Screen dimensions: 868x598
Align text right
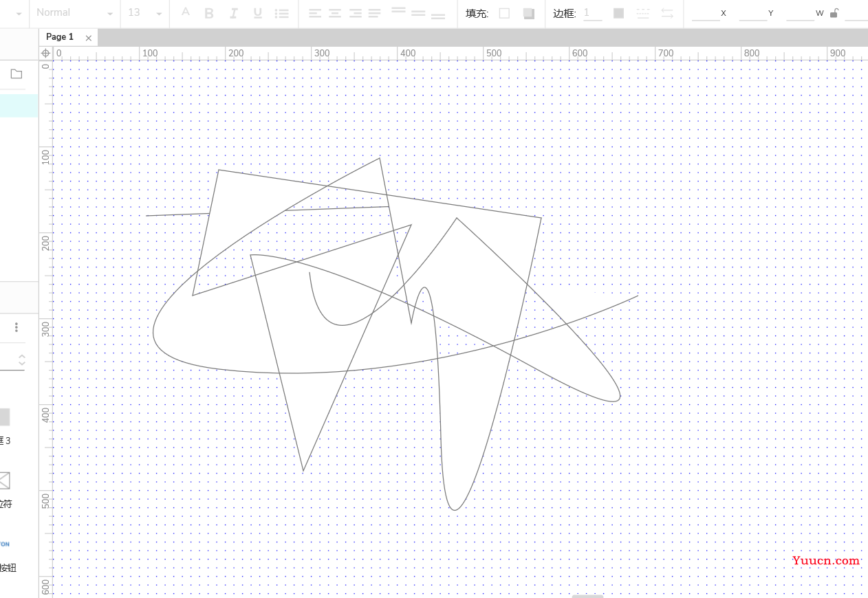pos(356,13)
